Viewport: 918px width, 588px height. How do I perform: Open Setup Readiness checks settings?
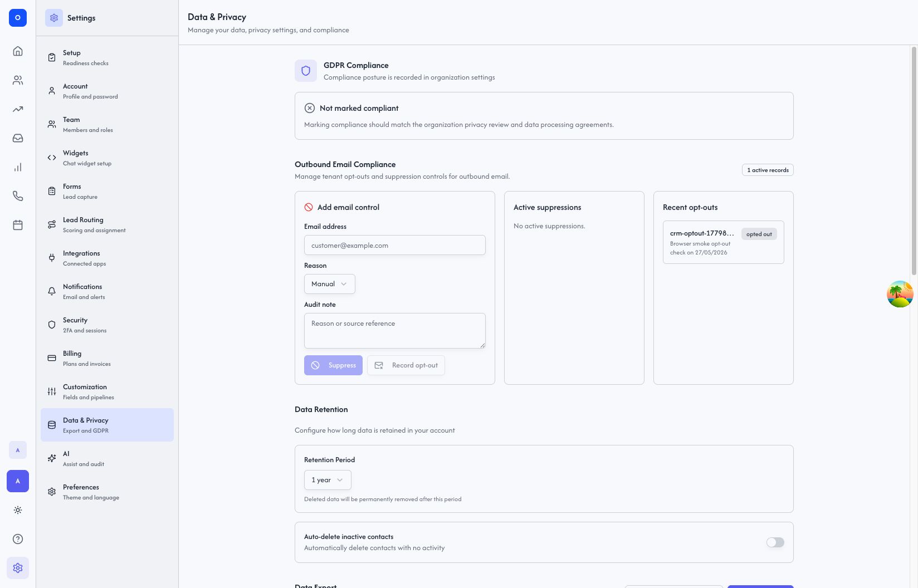coord(107,57)
